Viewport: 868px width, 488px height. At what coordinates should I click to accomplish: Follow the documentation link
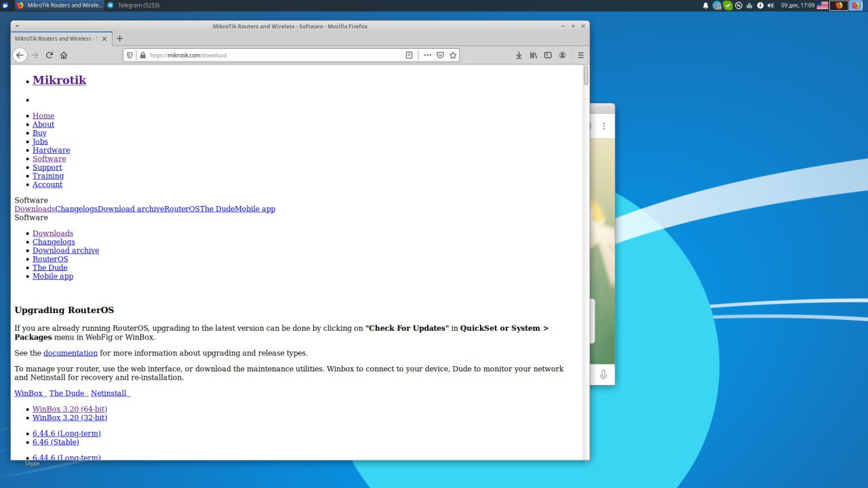pyautogui.click(x=71, y=353)
